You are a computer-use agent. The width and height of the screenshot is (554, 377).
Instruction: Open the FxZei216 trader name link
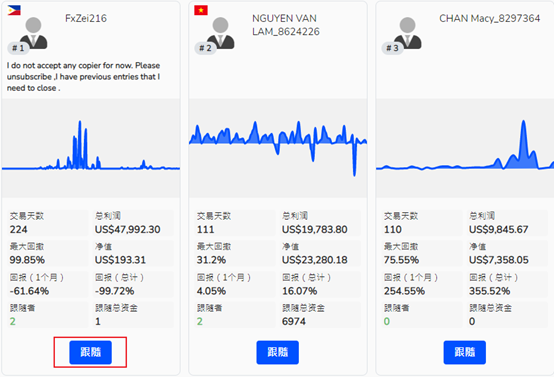tap(86, 18)
